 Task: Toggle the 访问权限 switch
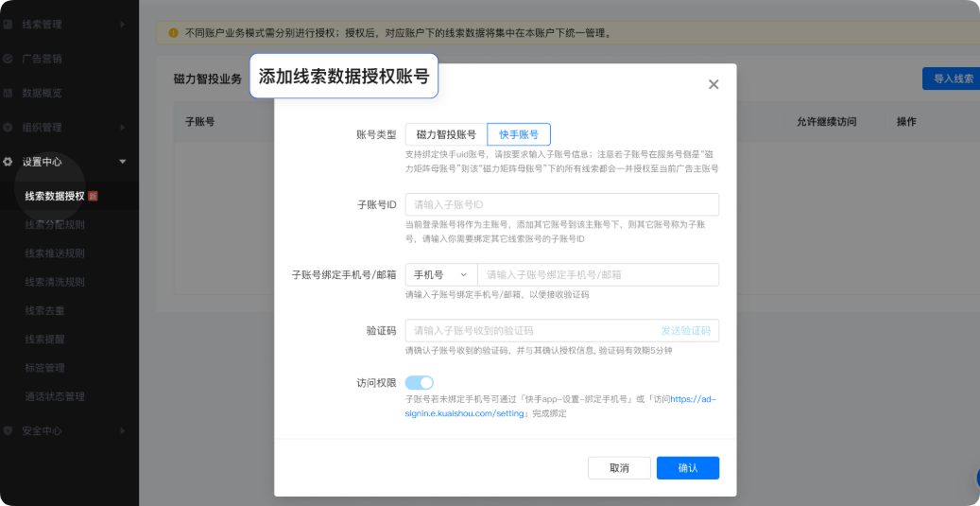point(420,383)
